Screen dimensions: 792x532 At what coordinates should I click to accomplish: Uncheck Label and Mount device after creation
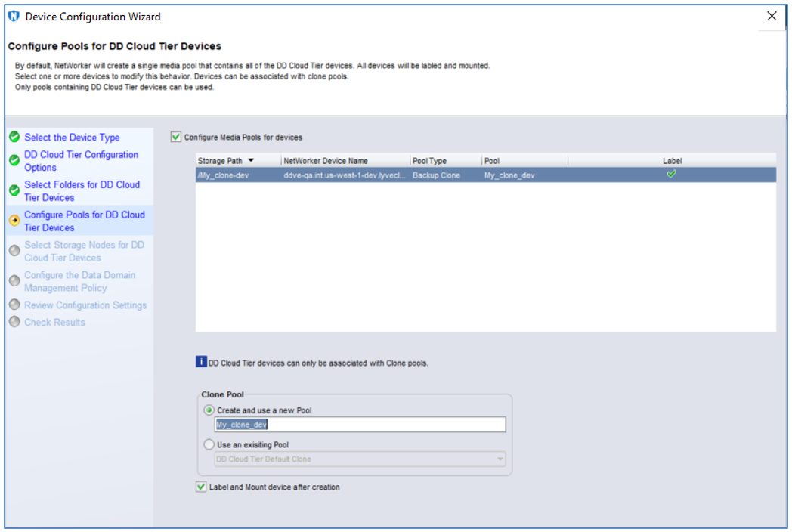point(201,487)
